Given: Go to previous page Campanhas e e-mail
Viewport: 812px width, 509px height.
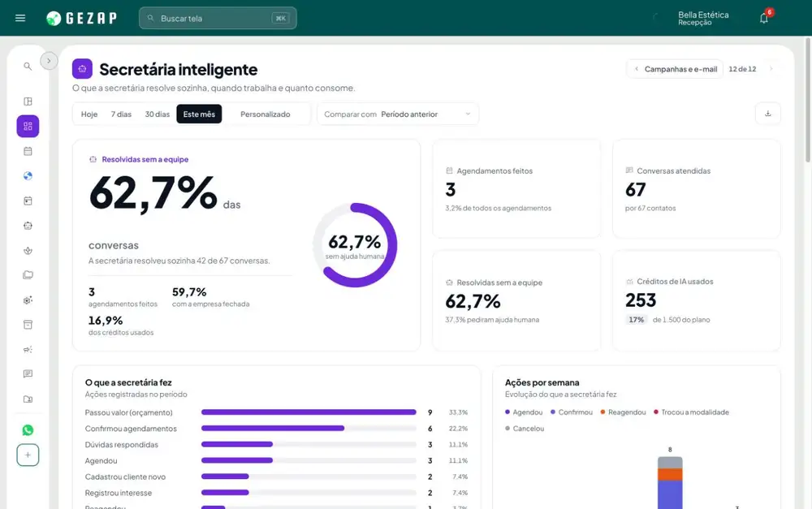Looking at the screenshot, I should (676, 69).
